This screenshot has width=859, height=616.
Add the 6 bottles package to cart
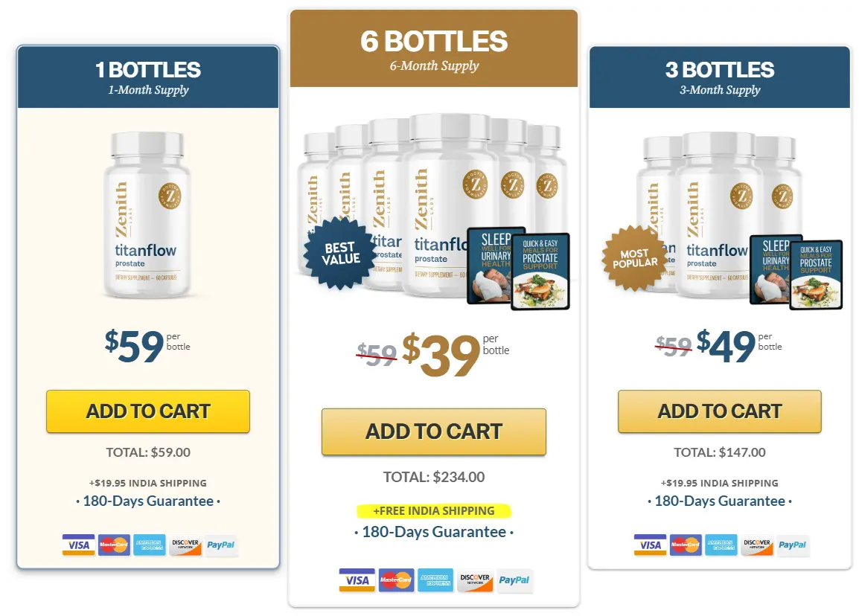434,431
